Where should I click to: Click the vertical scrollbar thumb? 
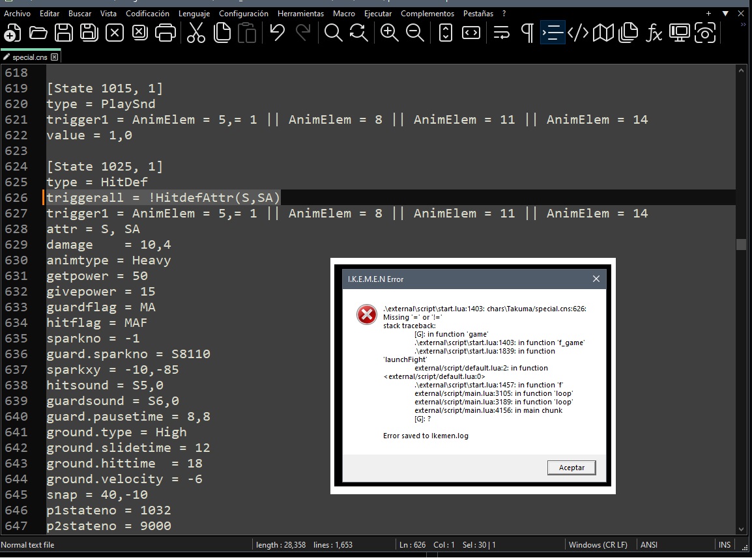click(x=742, y=245)
